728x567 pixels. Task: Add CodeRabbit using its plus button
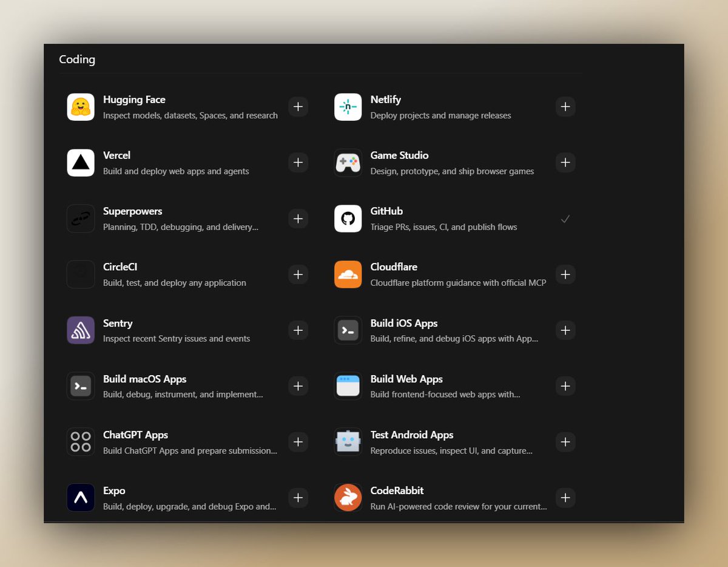(x=565, y=498)
